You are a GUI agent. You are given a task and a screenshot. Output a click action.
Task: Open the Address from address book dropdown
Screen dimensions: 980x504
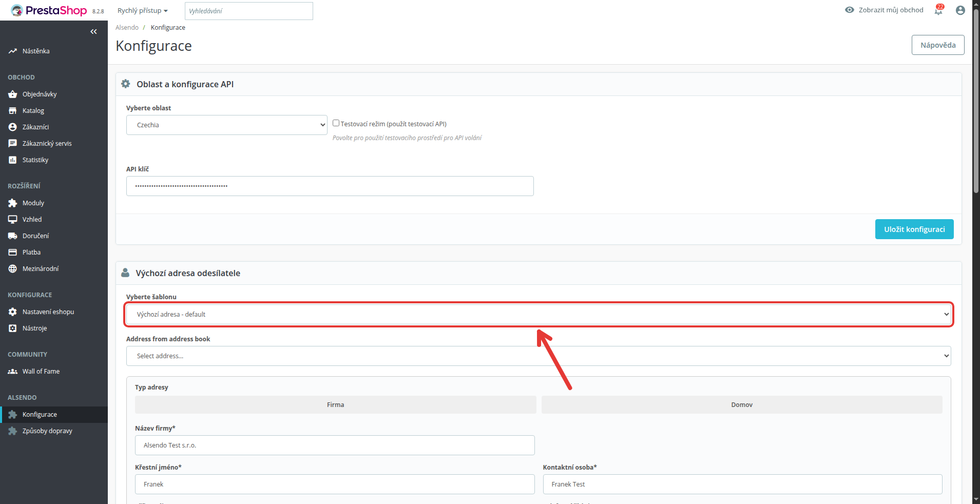pos(539,356)
